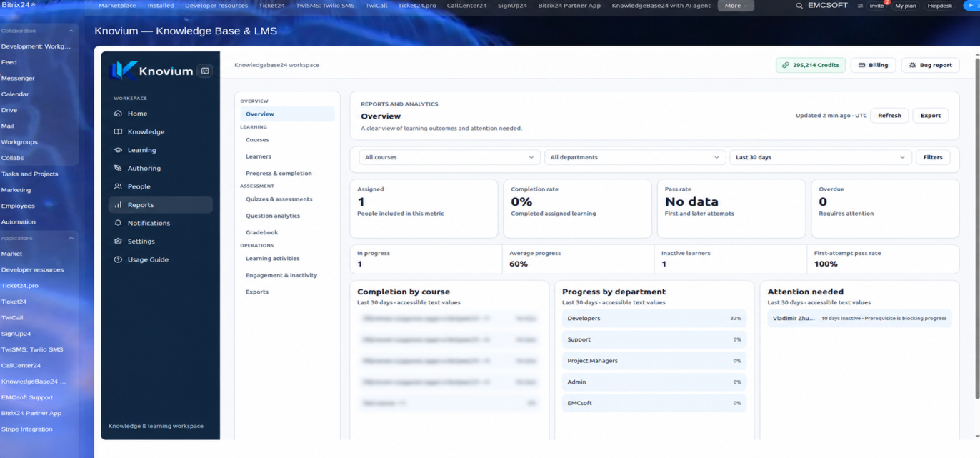The width and height of the screenshot is (980, 458).
Task: Click the Helpdesk button
Action: click(x=939, y=6)
